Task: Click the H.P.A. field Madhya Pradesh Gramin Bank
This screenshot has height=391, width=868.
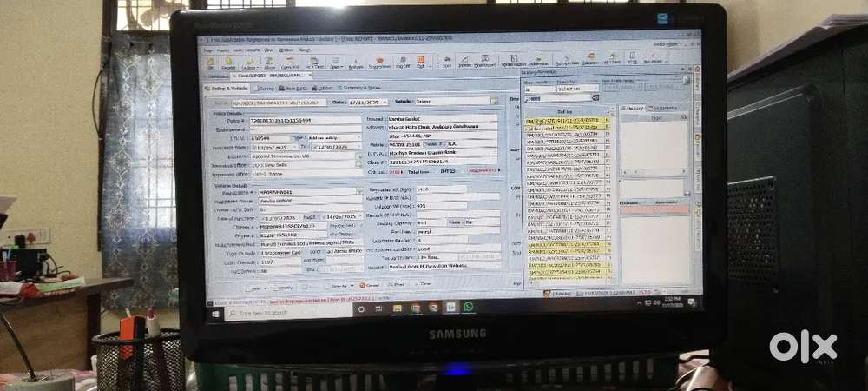Action: pyautogui.click(x=443, y=152)
